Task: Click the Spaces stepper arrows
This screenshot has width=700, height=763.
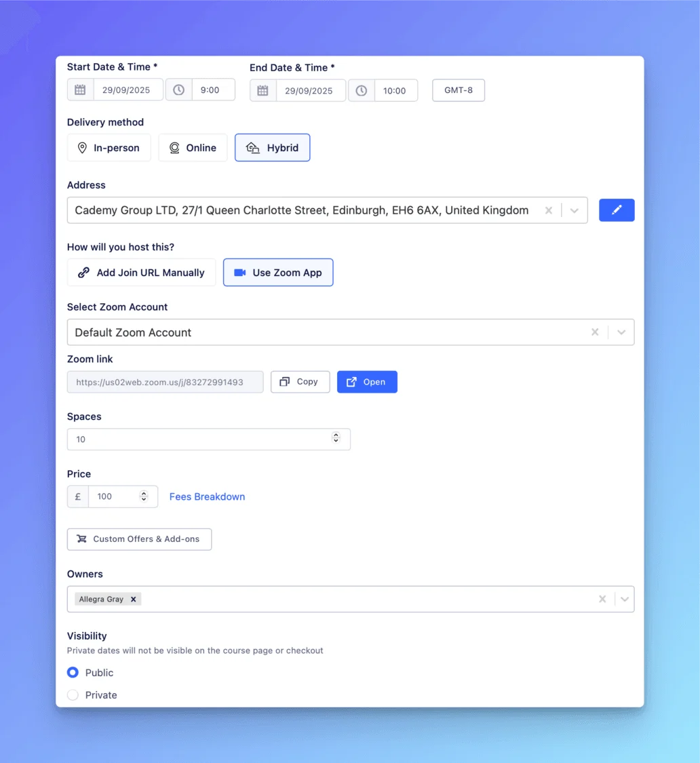Action: 336,437
